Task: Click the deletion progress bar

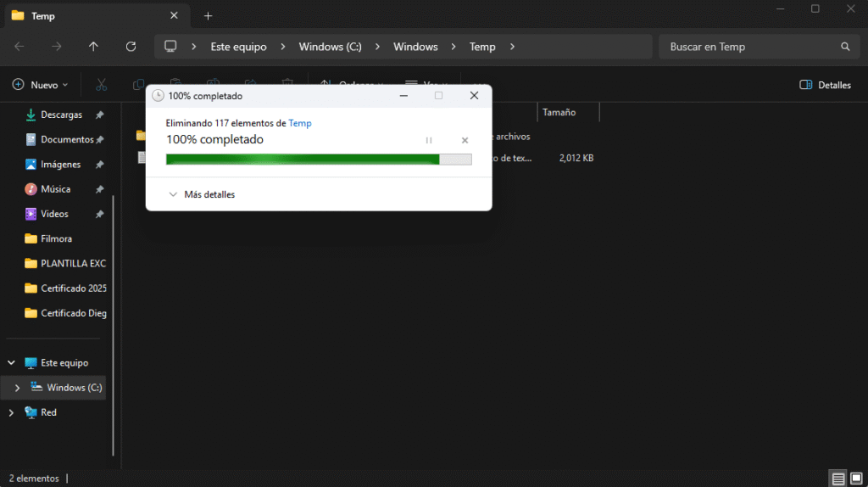Action: 319,160
